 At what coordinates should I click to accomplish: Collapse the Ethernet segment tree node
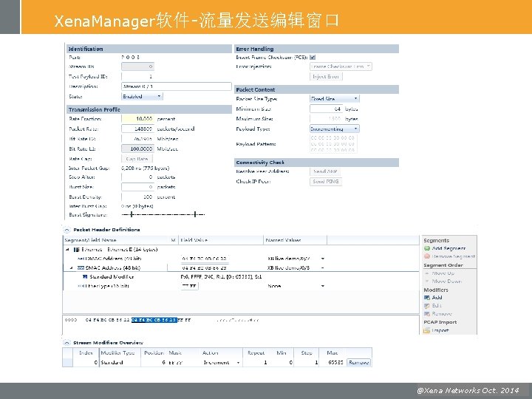point(67,250)
